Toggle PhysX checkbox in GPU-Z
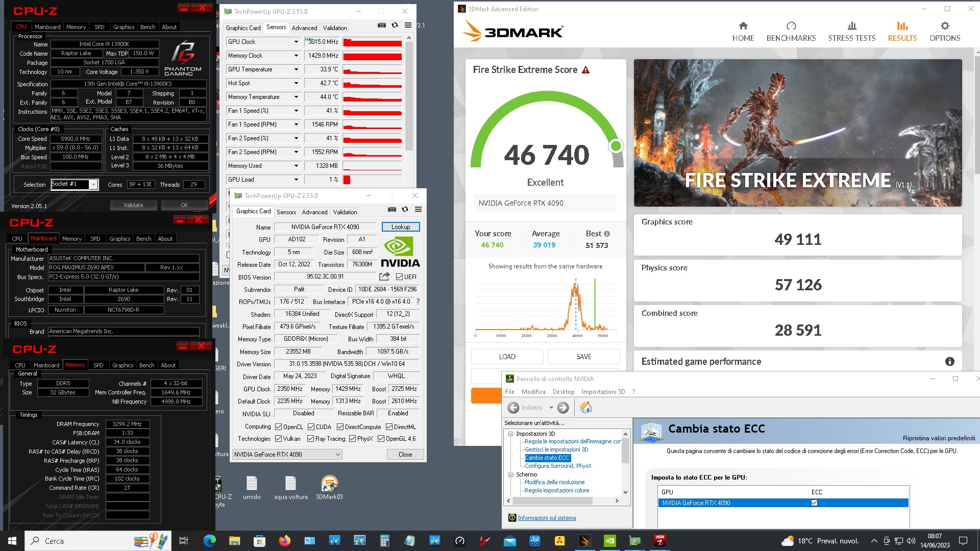This screenshot has width=980, height=551. [352, 439]
